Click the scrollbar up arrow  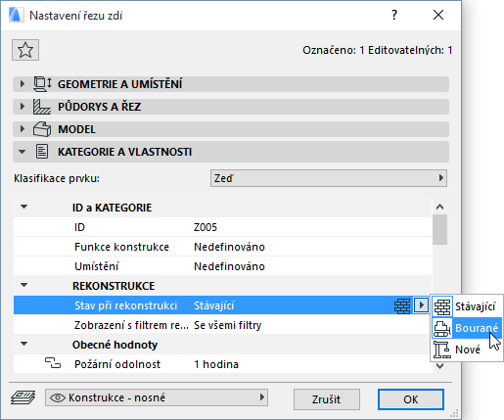pos(439,207)
